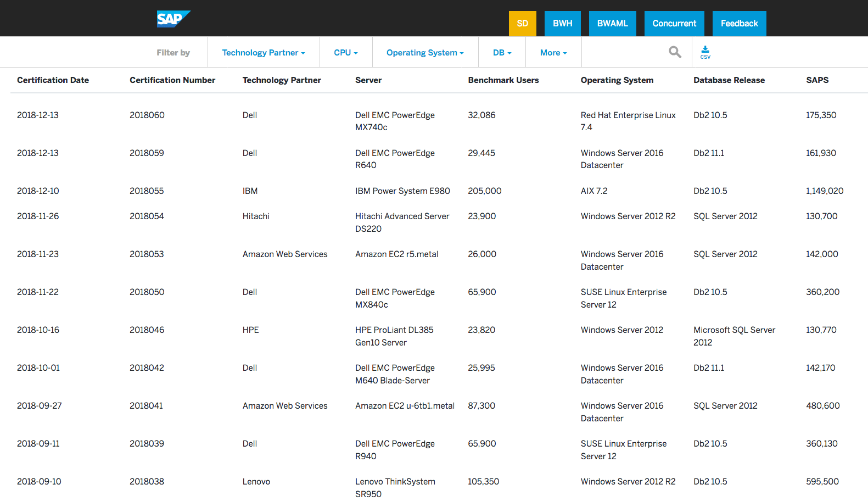Click certification number 2018054

tap(147, 216)
